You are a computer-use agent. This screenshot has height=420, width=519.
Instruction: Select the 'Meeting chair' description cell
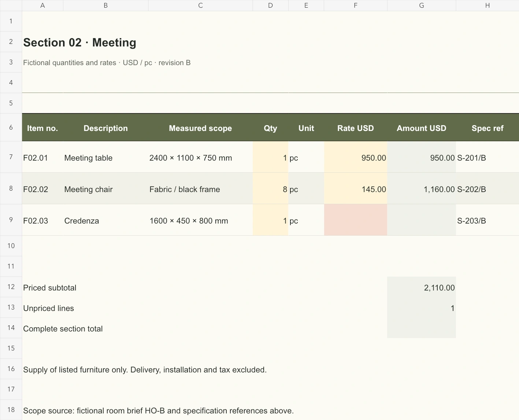pos(105,189)
